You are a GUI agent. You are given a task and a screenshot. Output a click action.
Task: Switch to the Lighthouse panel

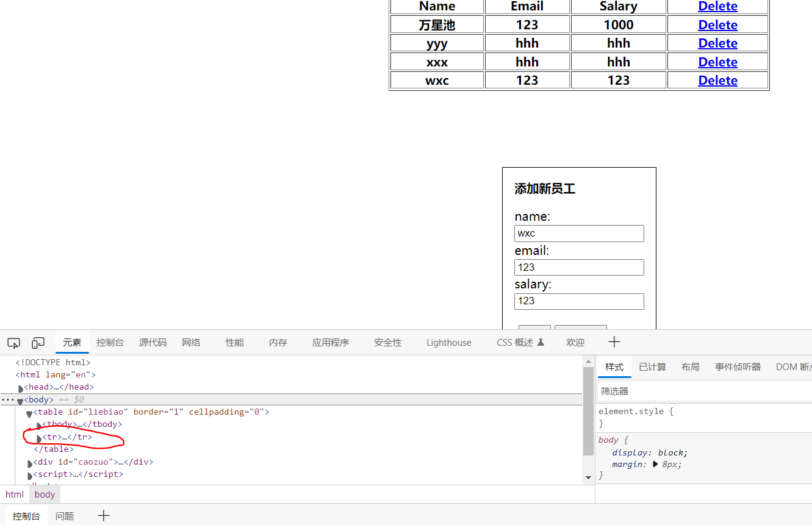(448, 342)
